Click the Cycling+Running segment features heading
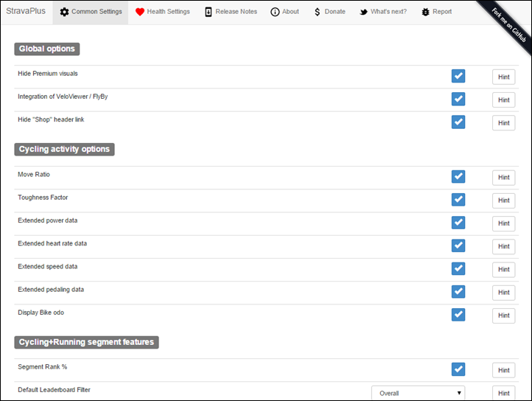This screenshot has width=532, height=401. (x=86, y=342)
